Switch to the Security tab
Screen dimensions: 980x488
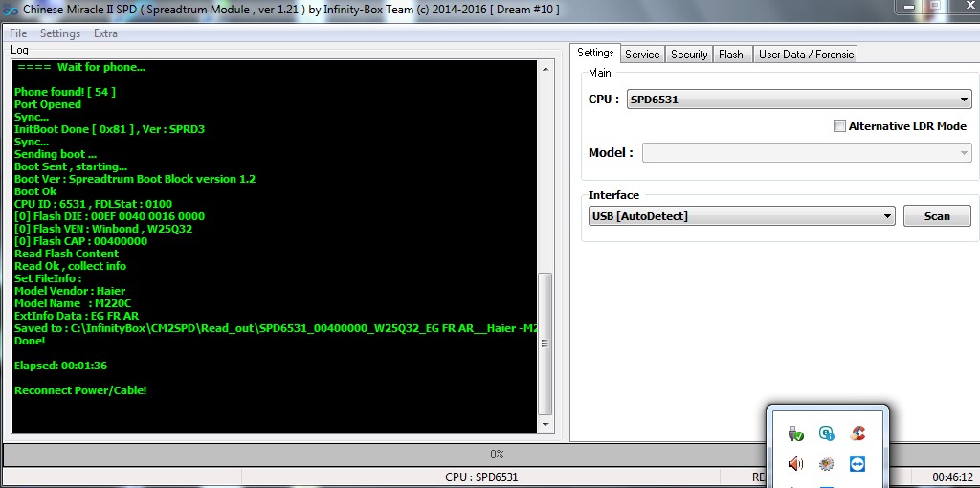click(689, 55)
